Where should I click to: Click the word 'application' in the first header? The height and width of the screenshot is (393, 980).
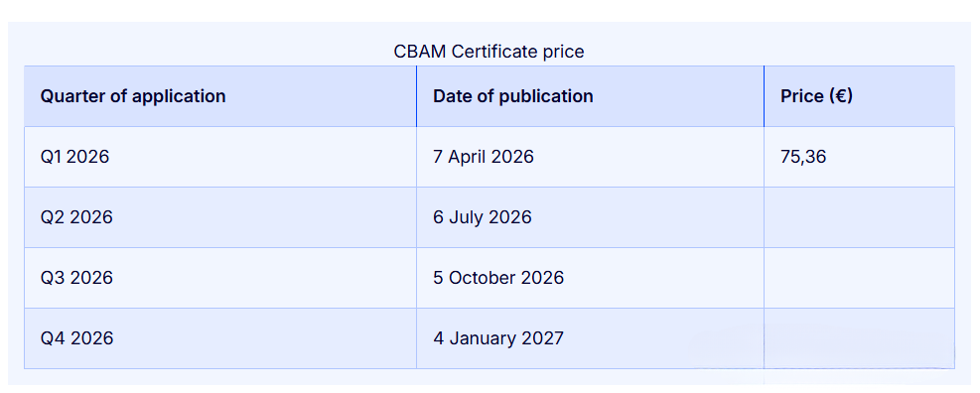coord(179,97)
